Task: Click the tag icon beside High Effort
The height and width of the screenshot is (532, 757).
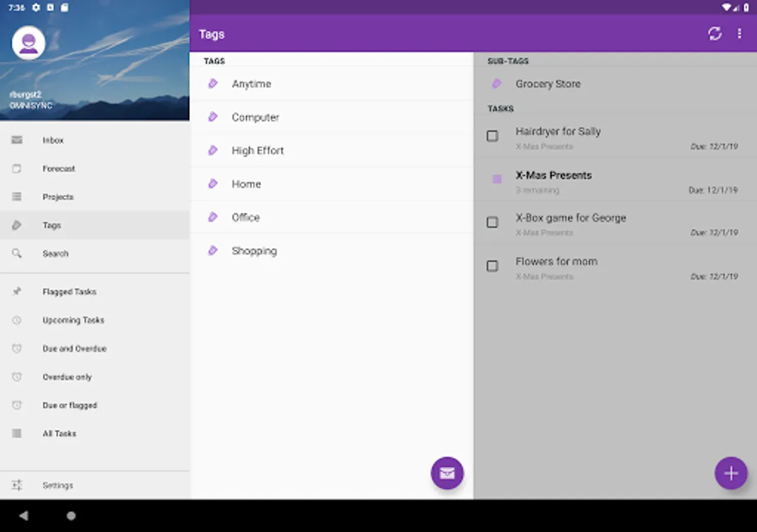Action: click(x=213, y=151)
